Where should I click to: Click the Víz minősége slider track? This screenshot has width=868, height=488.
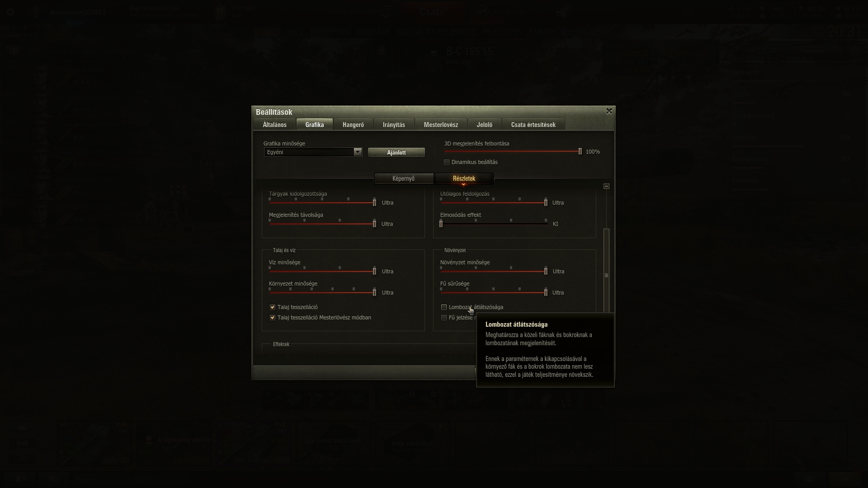pos(322,271)
